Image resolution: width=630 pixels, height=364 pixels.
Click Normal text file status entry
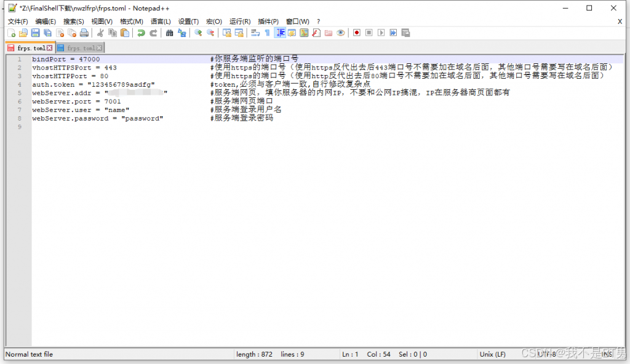(x=29, y=354)
